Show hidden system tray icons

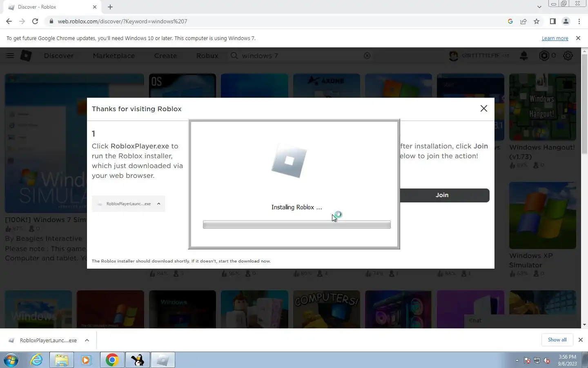pyautogui.click(x=517, y=361)
